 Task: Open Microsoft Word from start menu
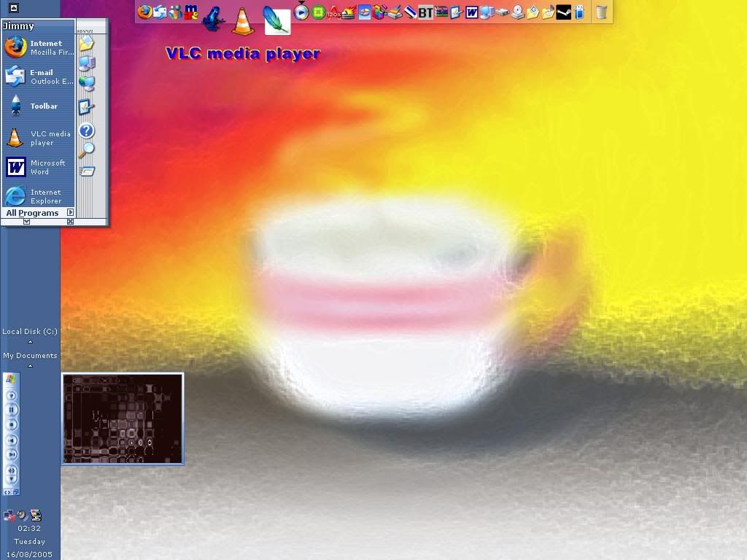coord(39,167)
